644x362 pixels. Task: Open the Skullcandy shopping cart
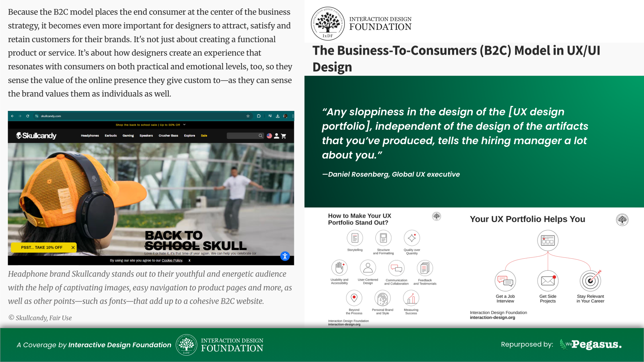pos(284,136)
